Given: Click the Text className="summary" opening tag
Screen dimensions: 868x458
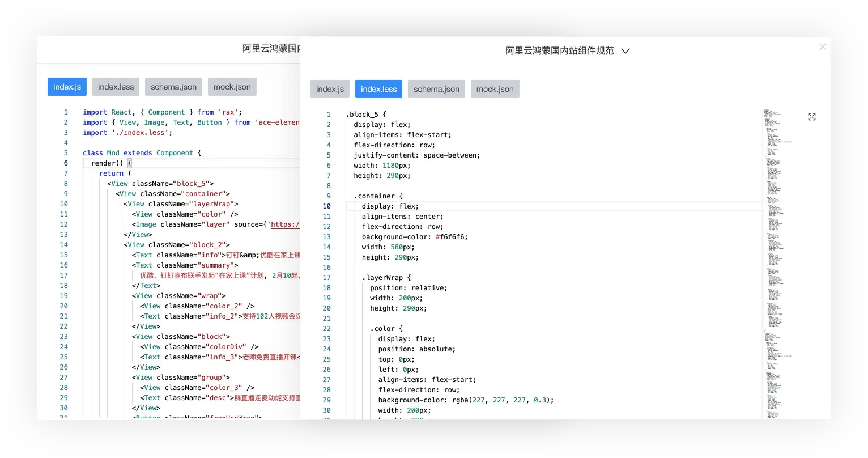Looking at the screenshot, I should pyautogui.click(x=185, y=265).
